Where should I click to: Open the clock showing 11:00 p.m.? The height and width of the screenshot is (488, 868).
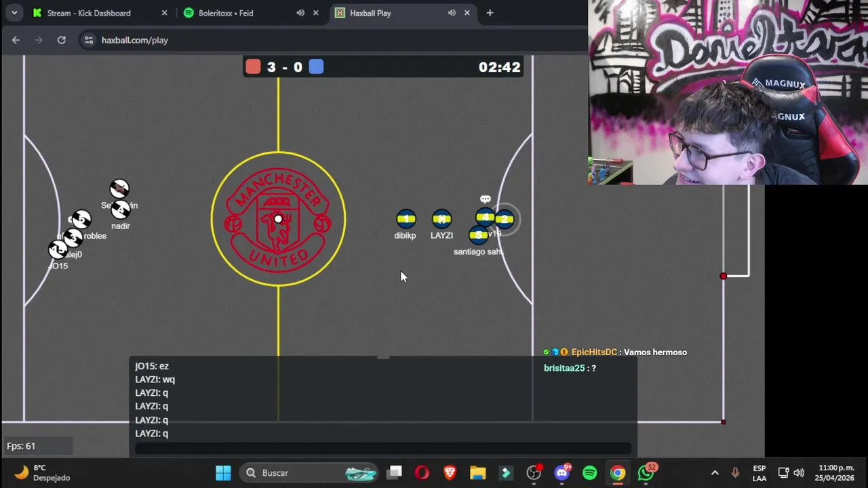(835, 472)
